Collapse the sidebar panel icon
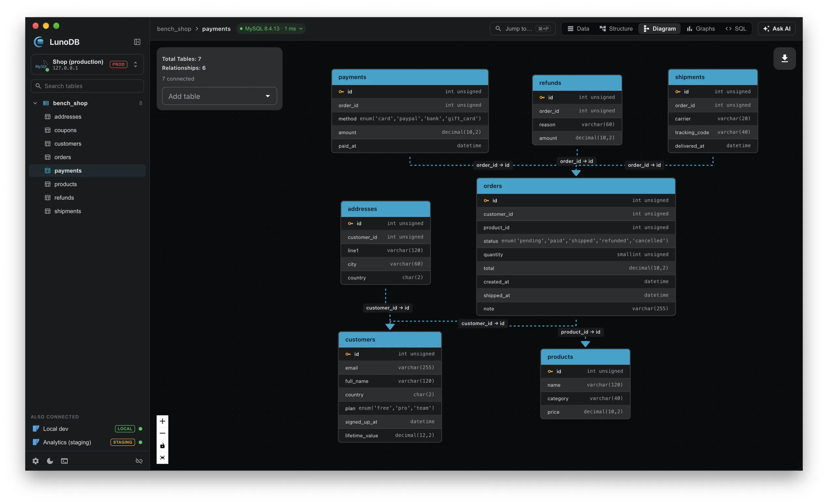 pyautogui.click(x=137, y=42)
